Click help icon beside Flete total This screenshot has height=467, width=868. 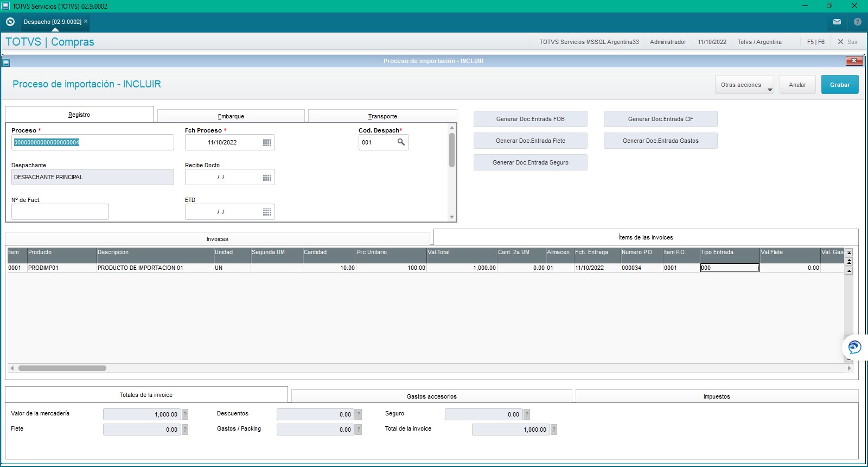185,430
